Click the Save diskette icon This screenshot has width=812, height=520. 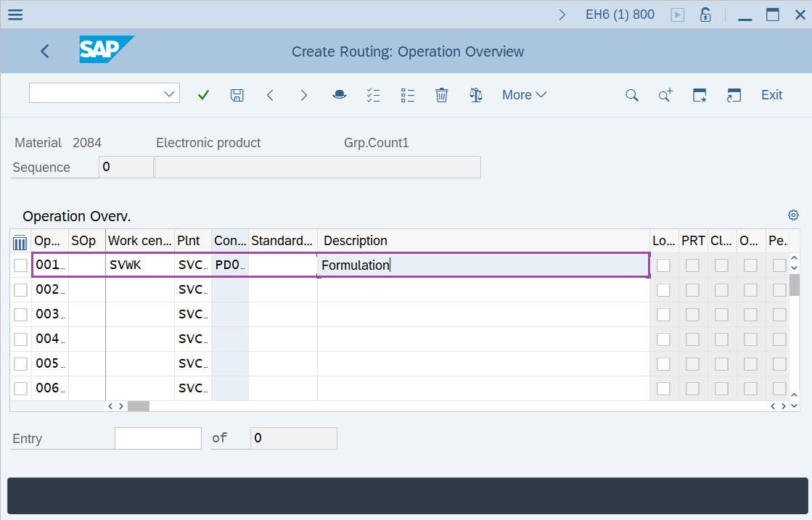point(237,94)
